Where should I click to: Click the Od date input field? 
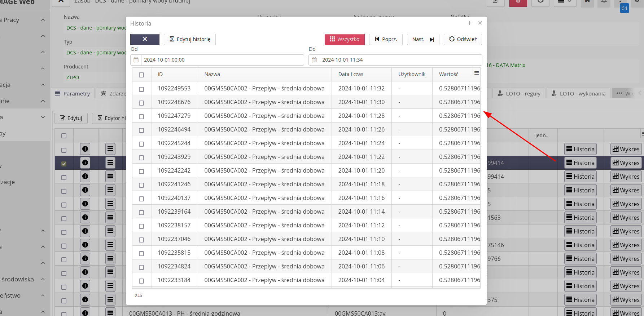tap(222, 60)
